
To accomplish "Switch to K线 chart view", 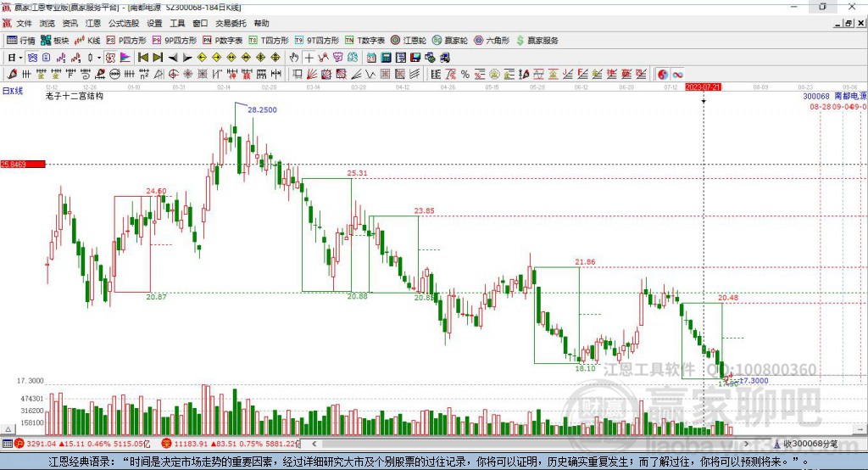I will click(x=87, y=41).
